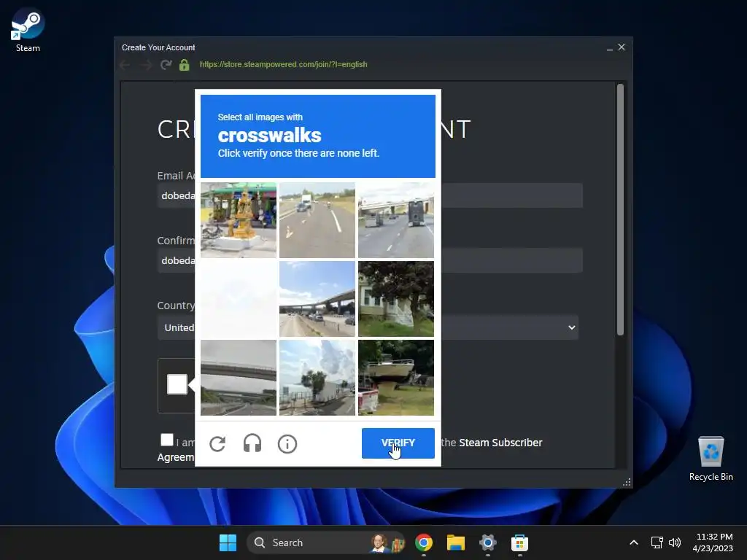
Task: Click the green padlock security icon
Action: coord(185,65)
